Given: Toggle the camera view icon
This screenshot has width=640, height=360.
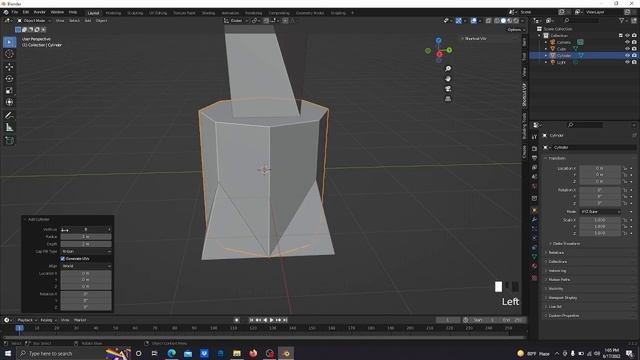Looking at the screenshot, I should 448,89.
